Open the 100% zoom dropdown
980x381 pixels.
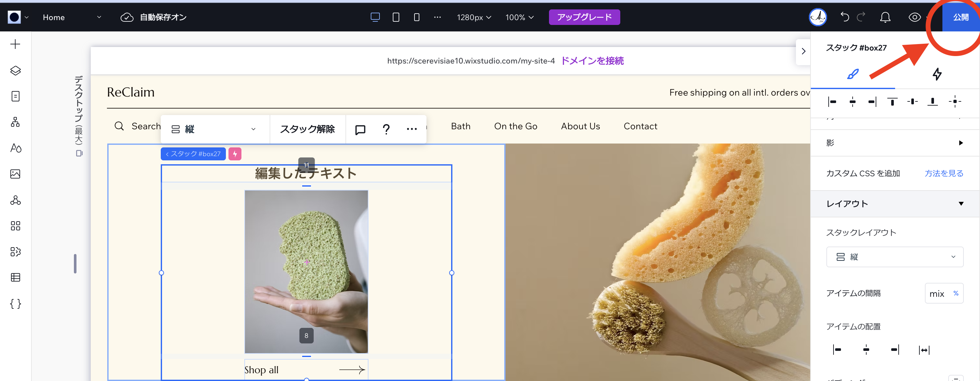coord(519,17)
